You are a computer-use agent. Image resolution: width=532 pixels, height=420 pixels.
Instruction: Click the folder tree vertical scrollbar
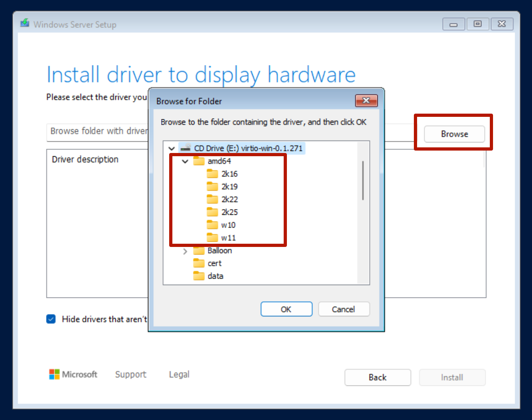tap(363, 181)
